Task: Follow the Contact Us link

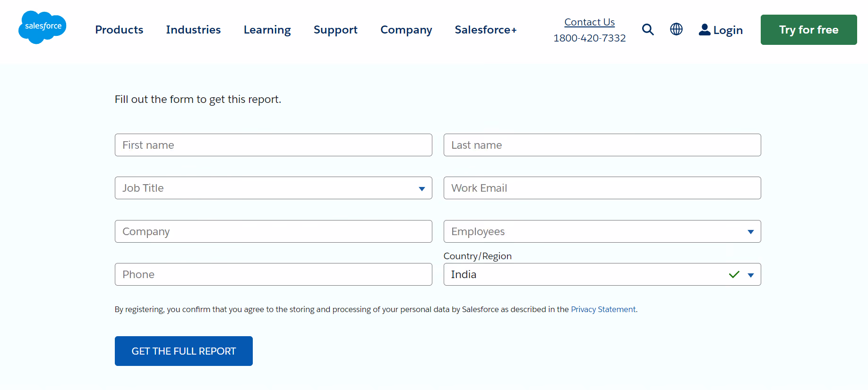Action: [589, 22]
